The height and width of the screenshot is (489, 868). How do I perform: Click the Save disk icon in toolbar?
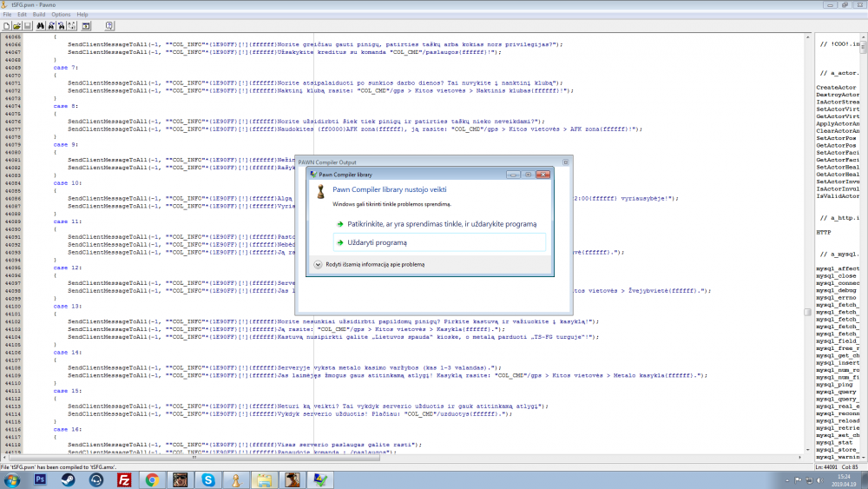tap(28, 26)
